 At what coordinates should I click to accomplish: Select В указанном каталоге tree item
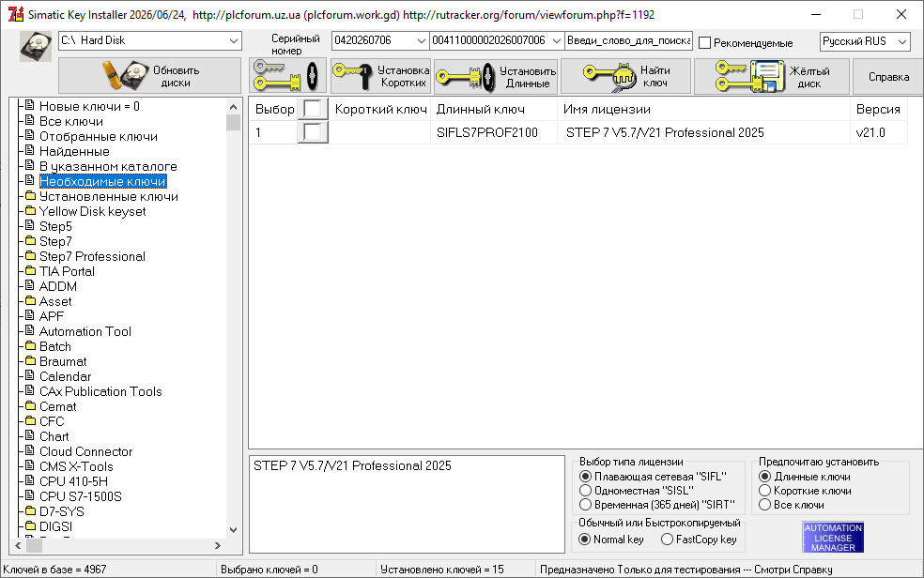tap(108, 166)
